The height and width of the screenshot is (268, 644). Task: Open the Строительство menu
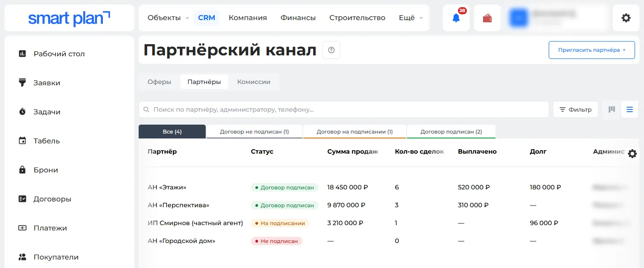tap(357, 18)
